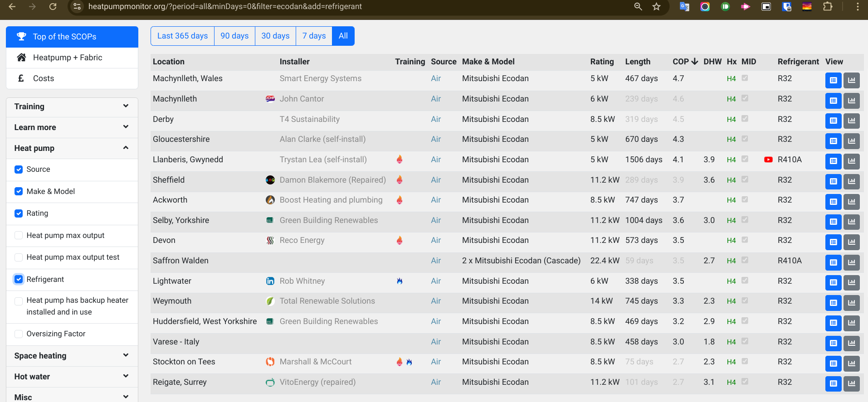Enable backup heater installed column
The height and width of the screenshot is (402, 868).
click(x=19, y=301)
